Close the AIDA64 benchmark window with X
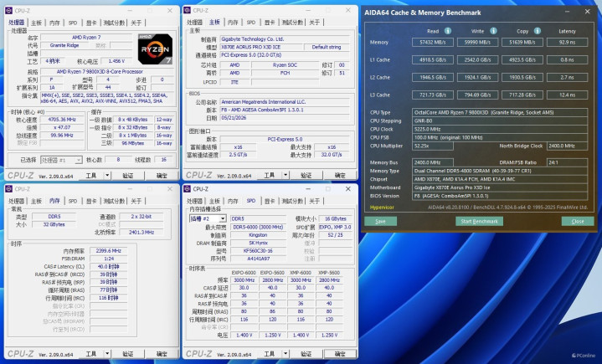This screenshot has width=602, height=364. 588,12
